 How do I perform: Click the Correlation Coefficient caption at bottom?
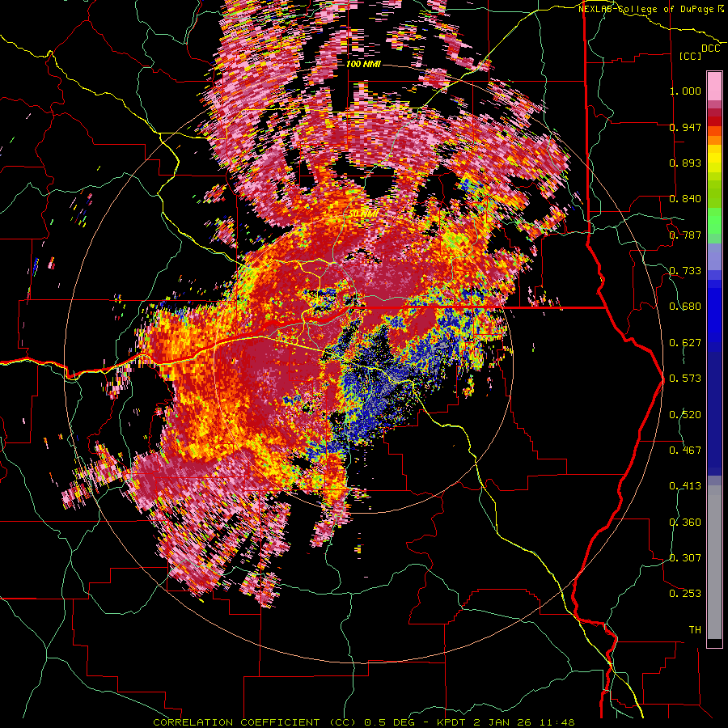click(363, 722)
